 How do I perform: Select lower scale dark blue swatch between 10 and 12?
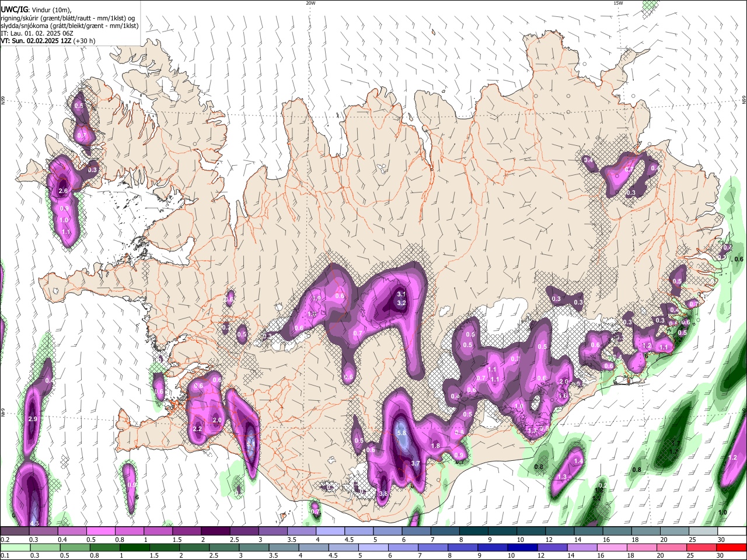click(523, 547)
